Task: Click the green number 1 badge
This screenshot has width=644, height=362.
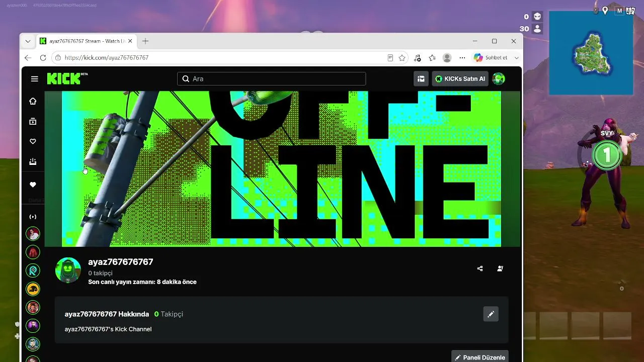Action: pyautogui.click(x=607, y=155)
